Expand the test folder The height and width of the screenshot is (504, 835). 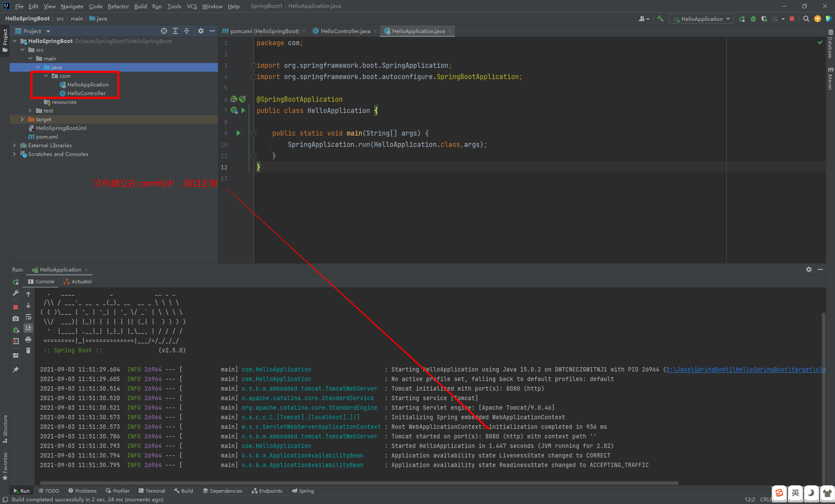click(30, 110)
